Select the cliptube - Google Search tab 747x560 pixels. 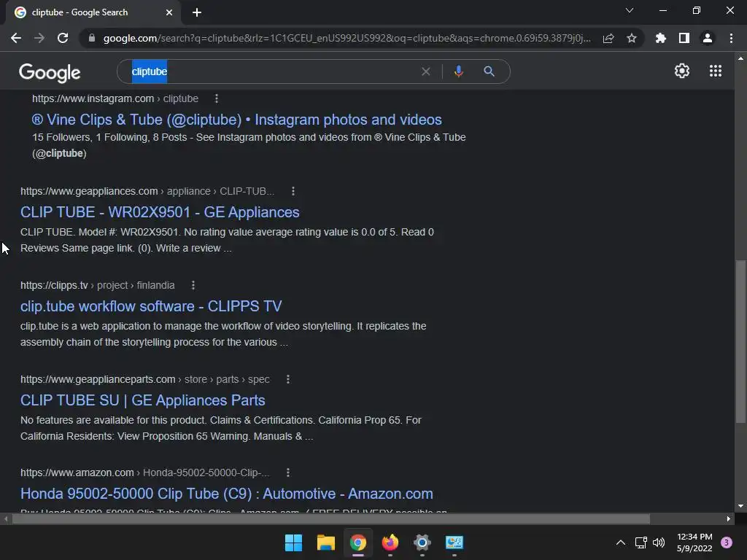tap(93, 12)
